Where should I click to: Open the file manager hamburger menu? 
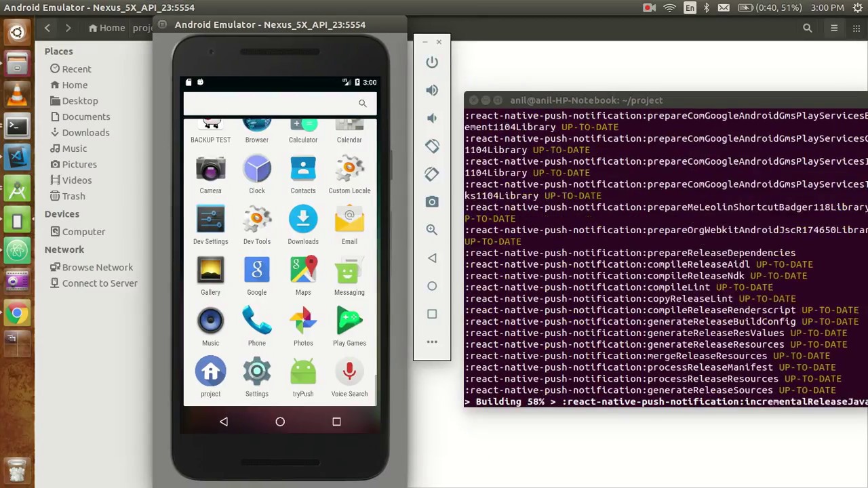(834, 28)
